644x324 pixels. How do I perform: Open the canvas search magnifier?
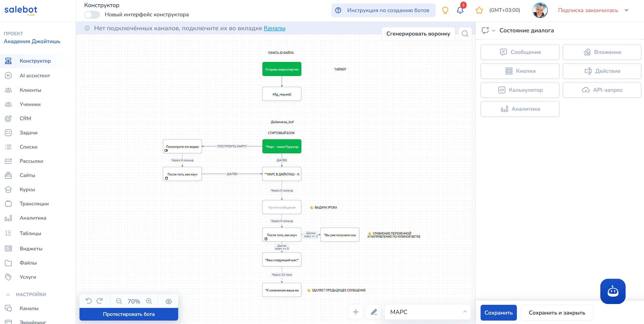pos(465,34)
